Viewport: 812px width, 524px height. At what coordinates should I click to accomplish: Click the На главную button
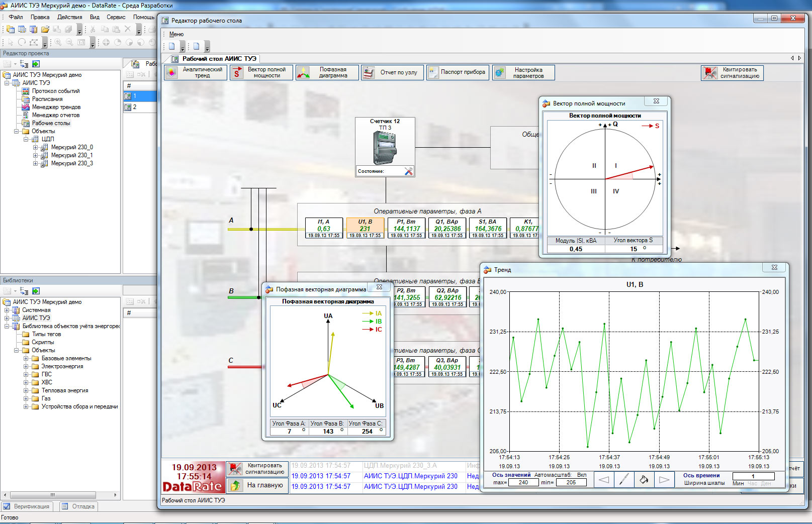(257, 485)
